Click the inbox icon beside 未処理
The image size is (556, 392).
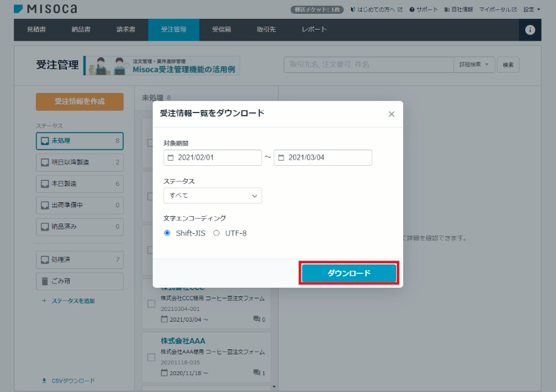(45, 141)
